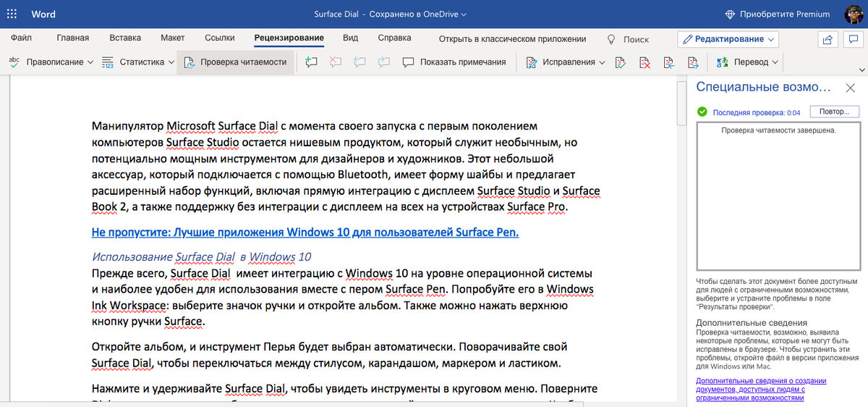
Task: Click the Word home label
Action: click(x=43, y=14)
